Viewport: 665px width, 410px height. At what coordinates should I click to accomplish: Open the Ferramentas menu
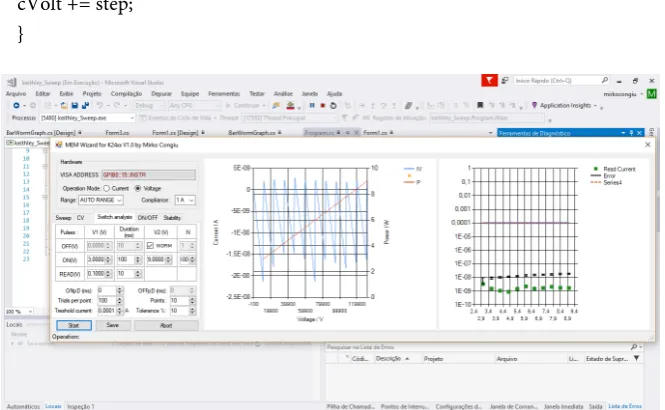click(224, 94)
